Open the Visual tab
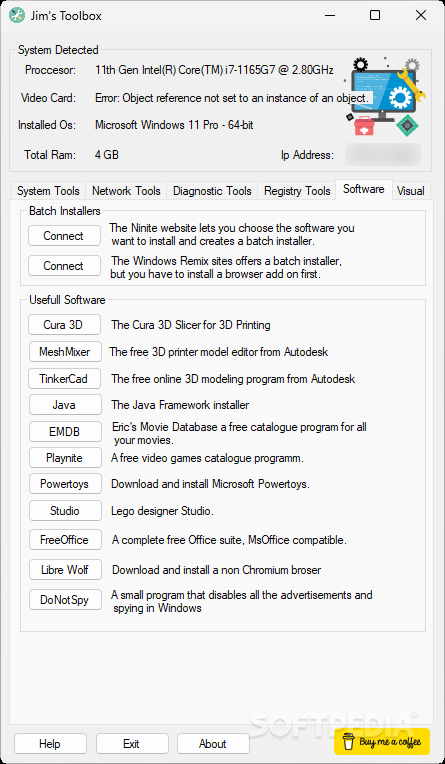Viewport: 445px width, 764px height. point(411,191)
